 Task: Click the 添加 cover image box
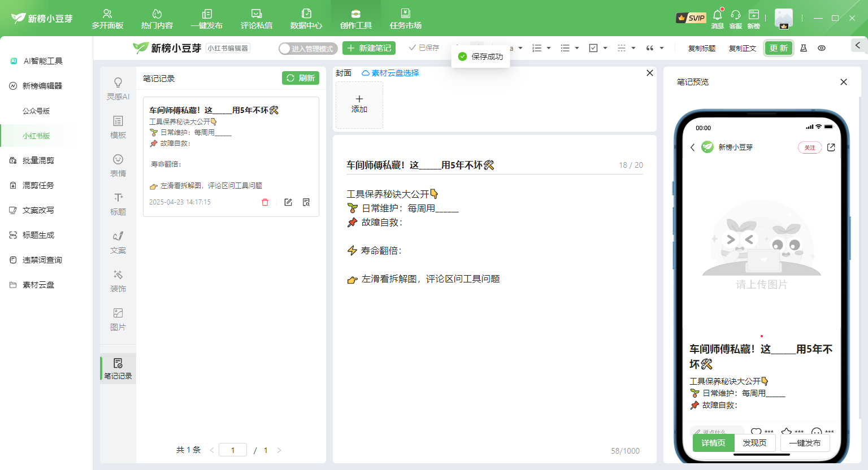[x=359, y=105]
